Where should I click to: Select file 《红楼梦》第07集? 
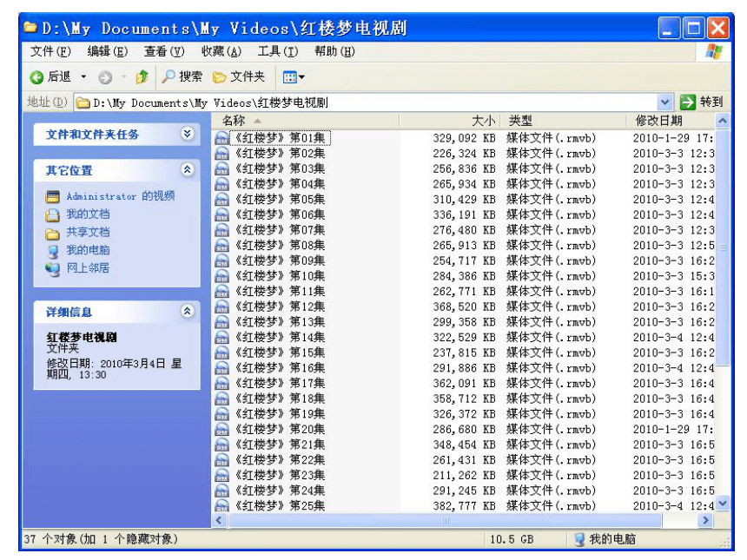pos(281,230)
